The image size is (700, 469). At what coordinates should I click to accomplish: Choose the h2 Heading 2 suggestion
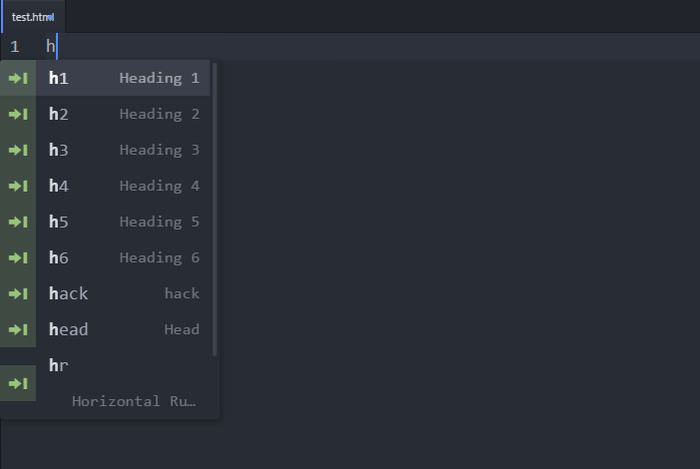[105, 114]
